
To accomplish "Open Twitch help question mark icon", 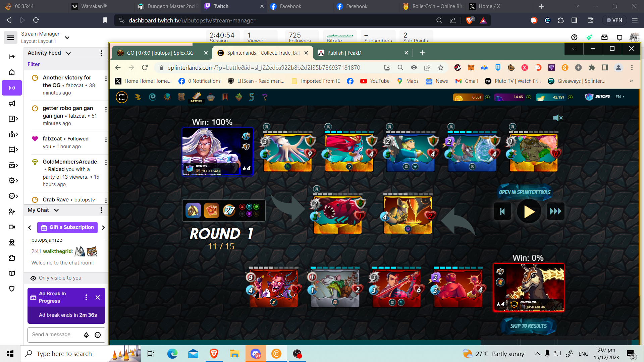I will (574, 37).
